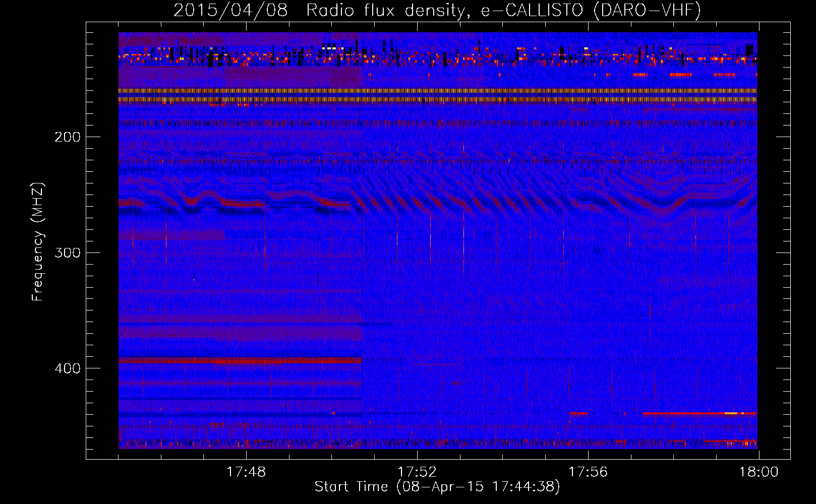816x504 pixels.
Task: Select the date 2015/04/08 in the title
Action: [230, 11]
